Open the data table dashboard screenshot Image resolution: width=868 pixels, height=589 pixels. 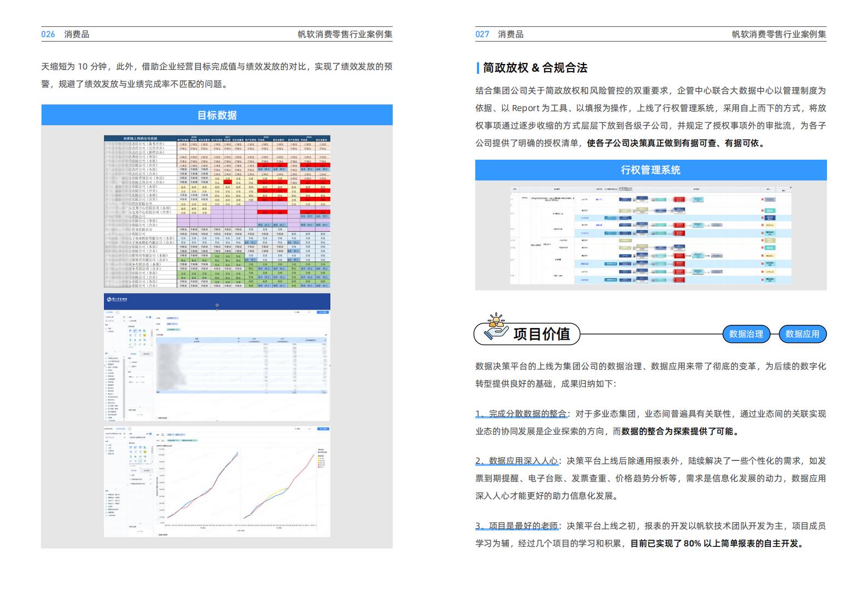click(x=217, y=357)
